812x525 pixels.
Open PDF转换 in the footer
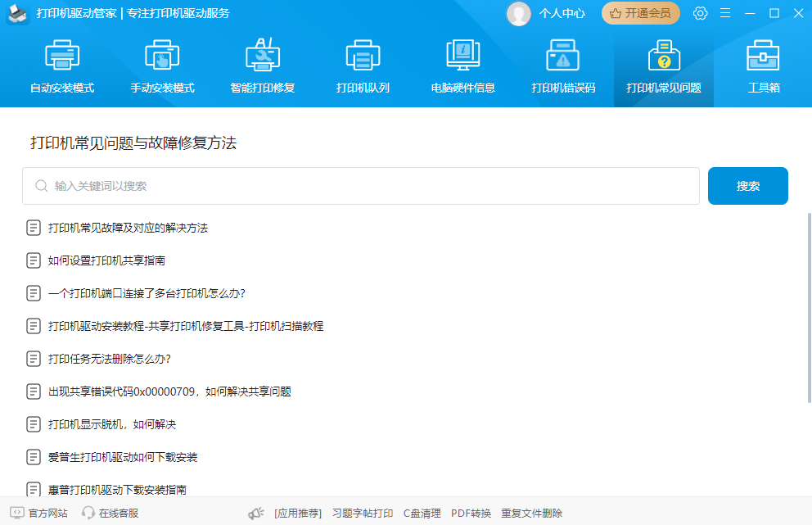point(472,513)
